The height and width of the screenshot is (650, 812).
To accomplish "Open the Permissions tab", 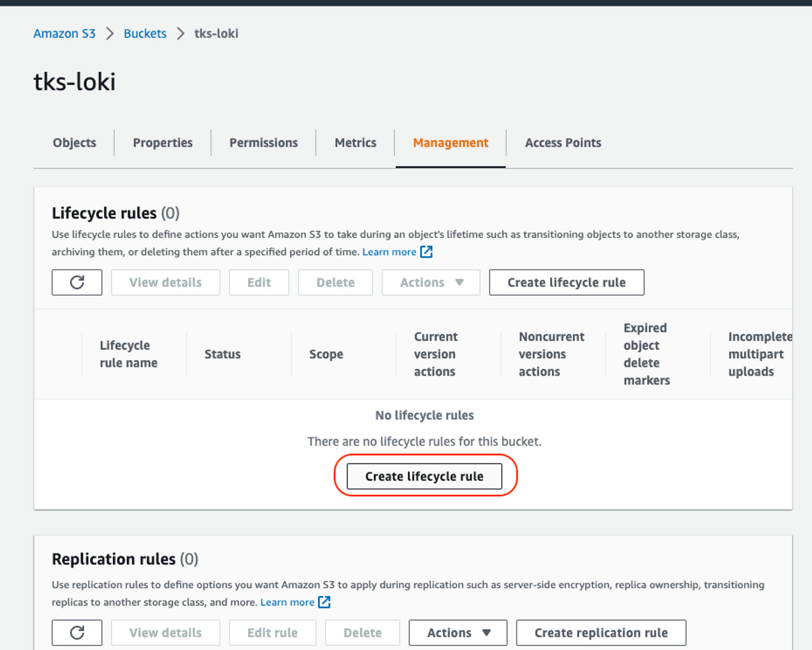I will pyautogui.click(x=263, y=143).
